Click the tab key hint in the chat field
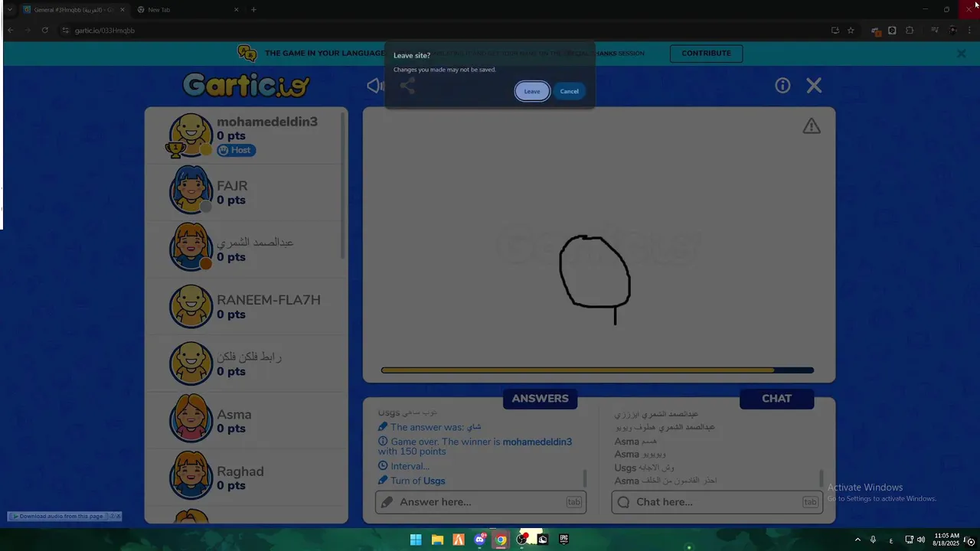 tap(810, 502)
